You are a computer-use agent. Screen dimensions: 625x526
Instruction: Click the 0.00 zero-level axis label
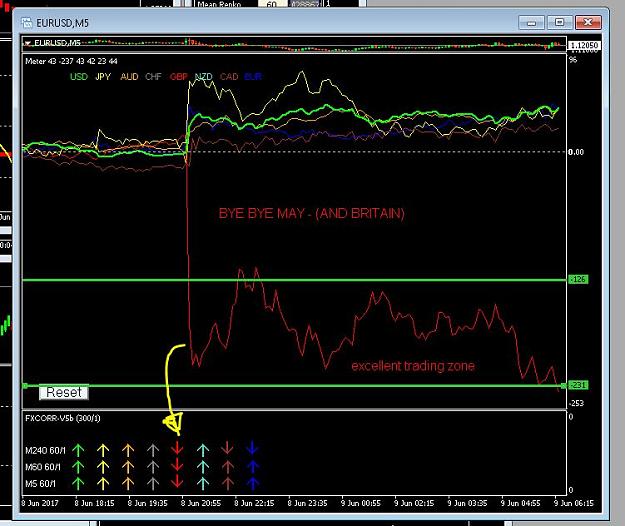576,152
